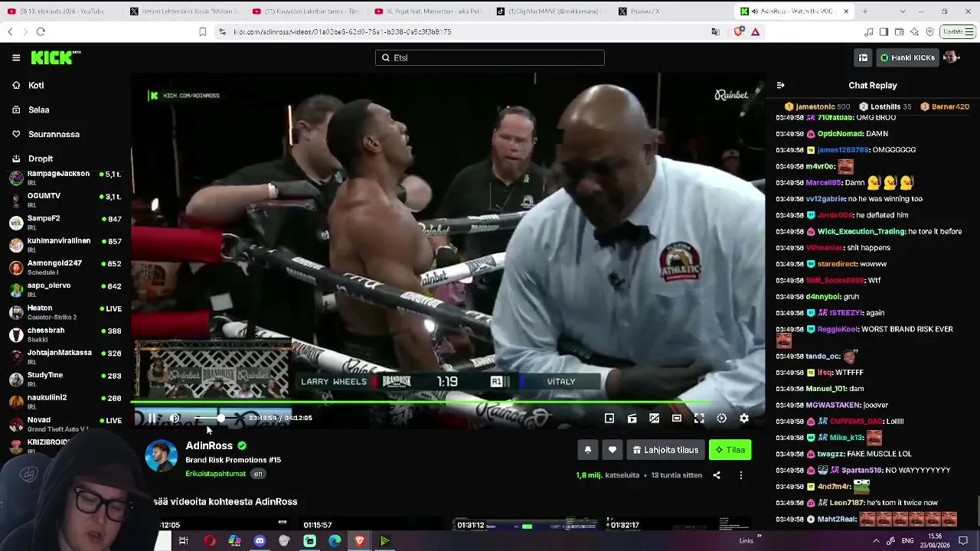
Task: Click the KICK logo
Action: (55, 57)
